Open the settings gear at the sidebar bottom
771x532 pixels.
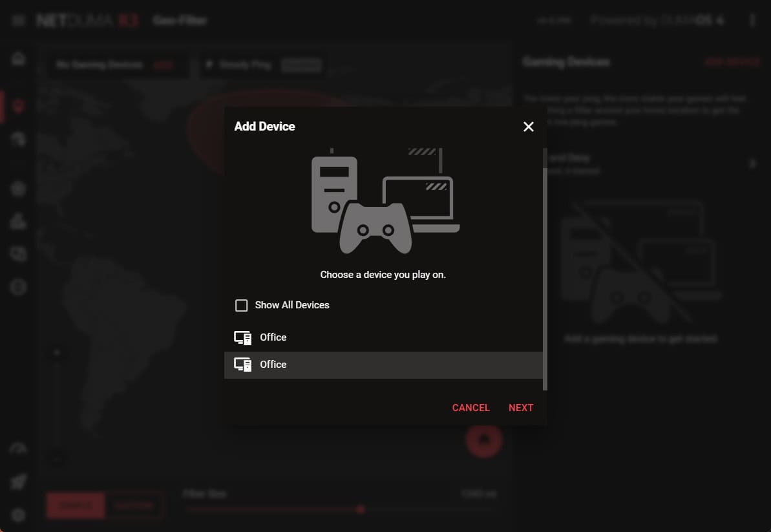[x=18, y=515]
